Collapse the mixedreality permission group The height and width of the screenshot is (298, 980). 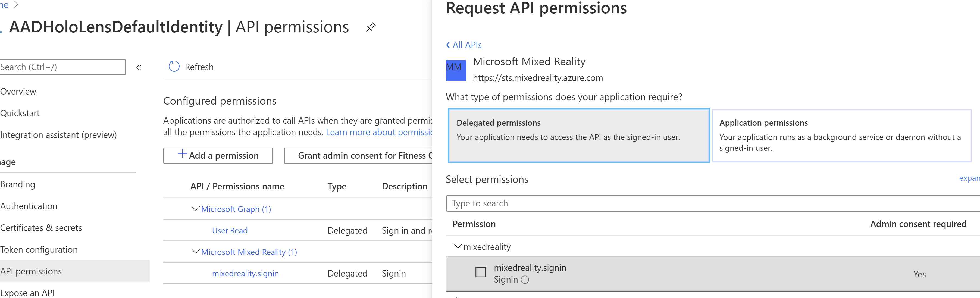pyautogui.click(x=458, y=246)
